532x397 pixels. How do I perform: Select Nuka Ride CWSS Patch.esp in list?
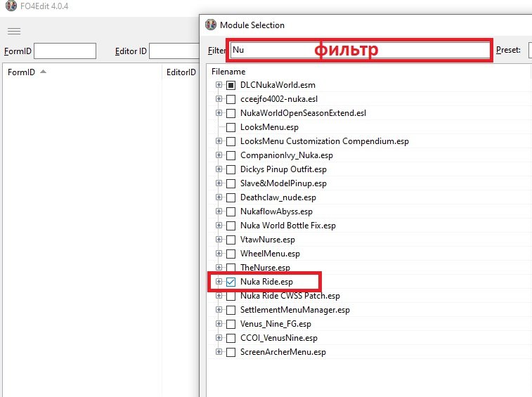click(x=290, y=296)
